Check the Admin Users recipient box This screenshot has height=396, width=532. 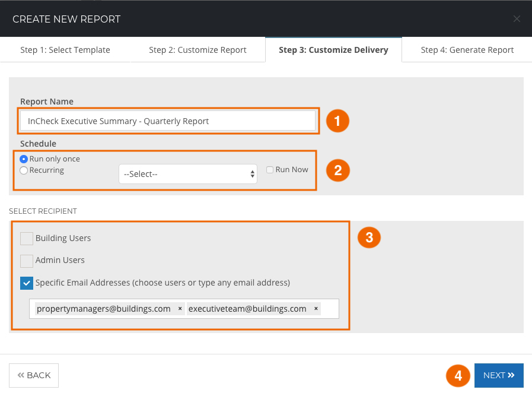click(27, 261)
